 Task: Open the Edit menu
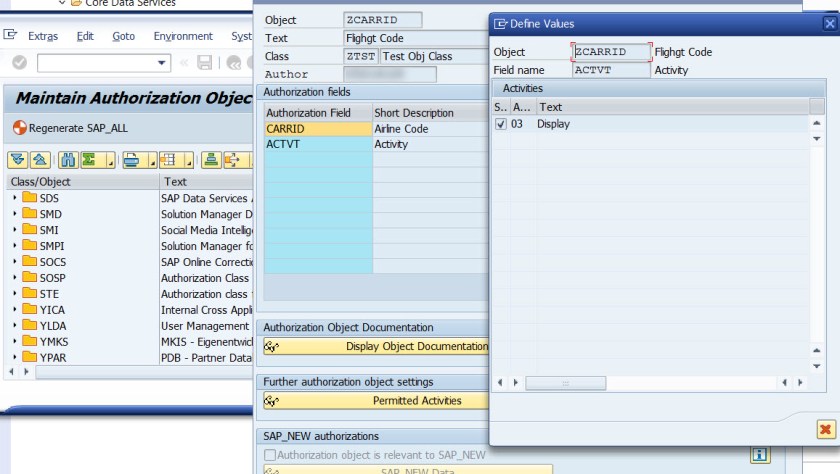coord(85,36)
